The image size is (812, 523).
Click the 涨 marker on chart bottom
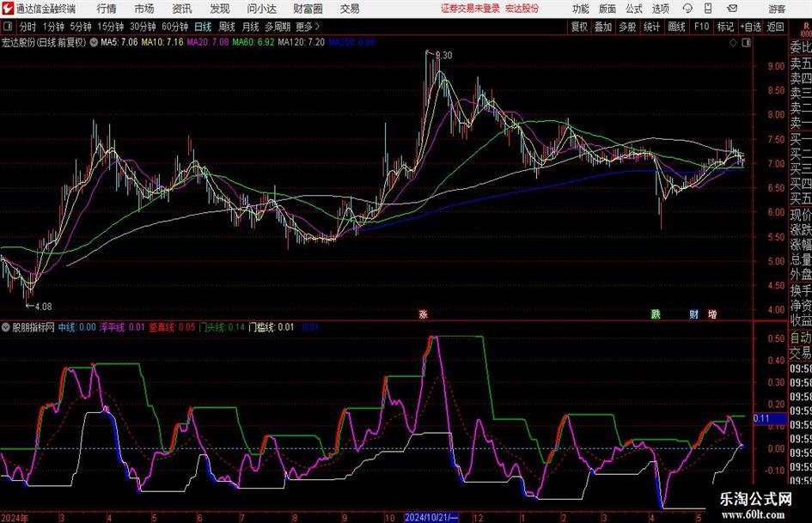click(x=423, y=313)
